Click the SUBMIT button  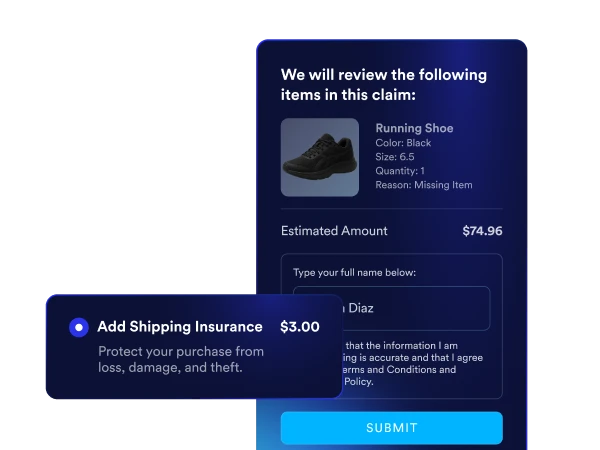pos(391,428)
